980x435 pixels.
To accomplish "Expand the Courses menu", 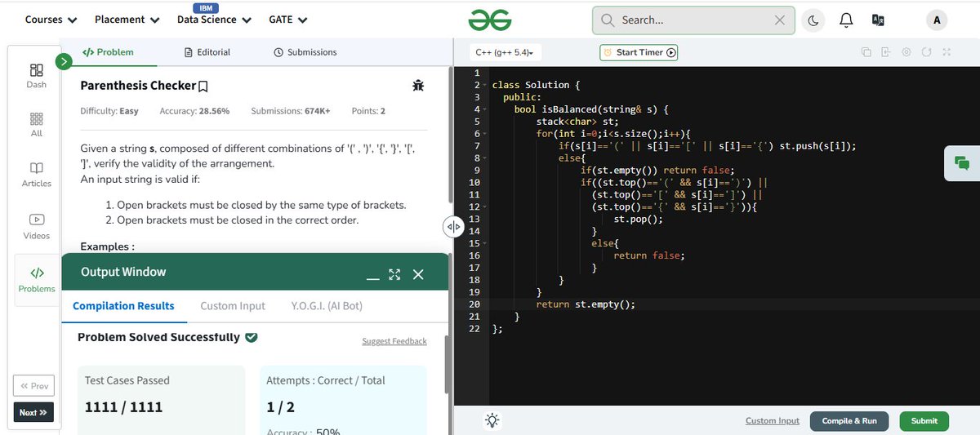I will click(x=51, y=20).
